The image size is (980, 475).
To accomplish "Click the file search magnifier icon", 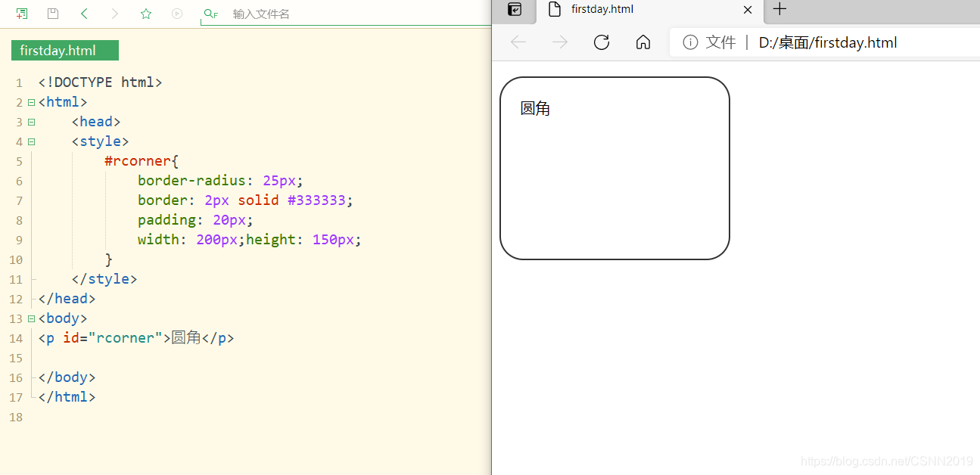I will coord(210,14).
